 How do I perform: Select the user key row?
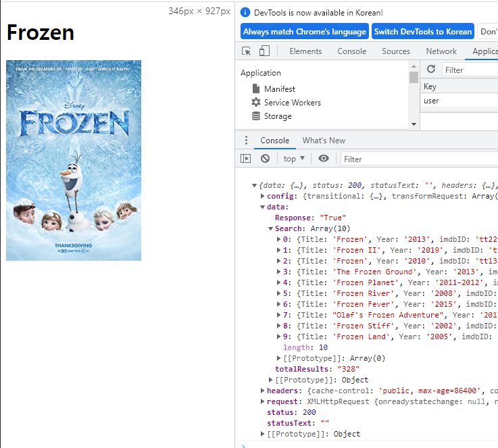pyautogui.click(x=459, y=101)
